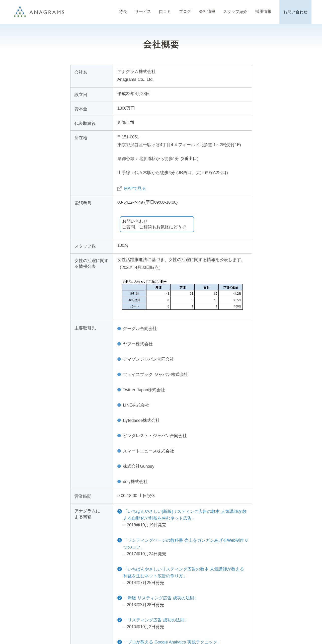Image resolution: width=322 pixels, height=644 pixels.
Task: Click 平成22年4月28日 establishment date
Action: (x=133, y=94)
